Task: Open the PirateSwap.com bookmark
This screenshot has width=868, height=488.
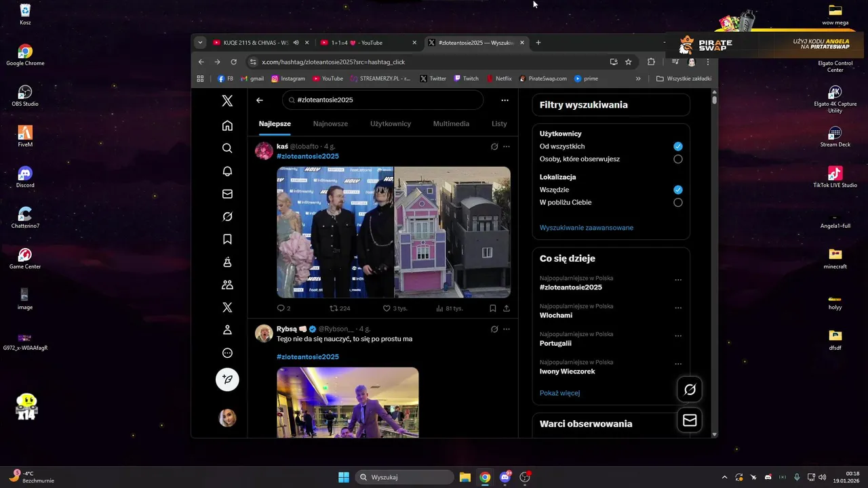Action: 542,79
